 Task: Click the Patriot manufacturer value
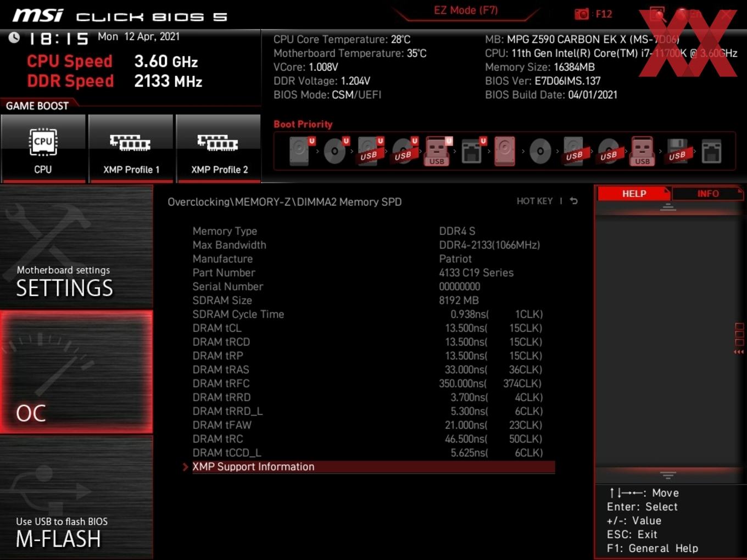pos(455,259)
